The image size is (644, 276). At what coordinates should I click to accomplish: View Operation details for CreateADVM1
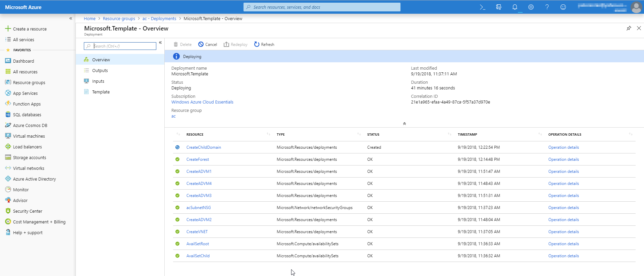[563, 171]
